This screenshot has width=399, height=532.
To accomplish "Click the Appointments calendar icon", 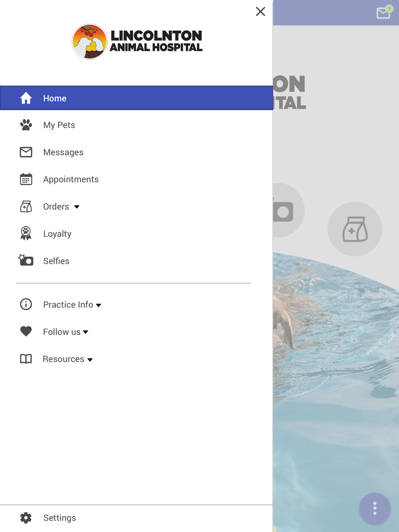I will coord(26,179).
